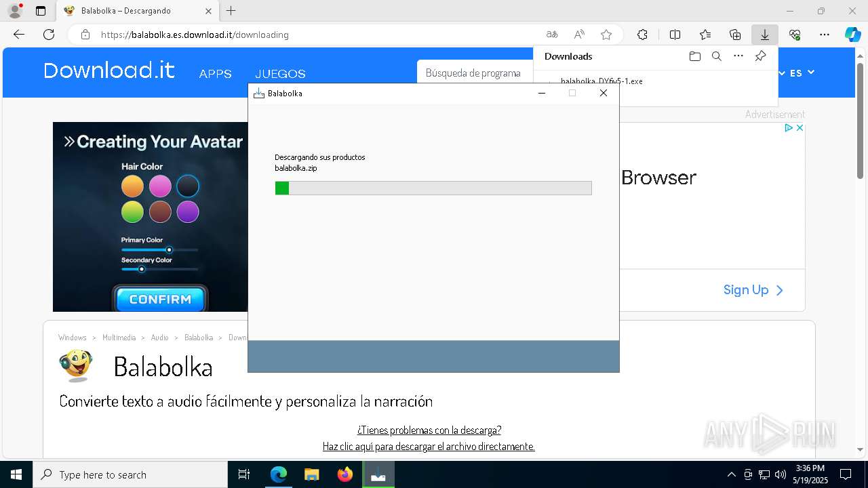
Task: Activate Read aloud icon in address bar
Action: 579,35
